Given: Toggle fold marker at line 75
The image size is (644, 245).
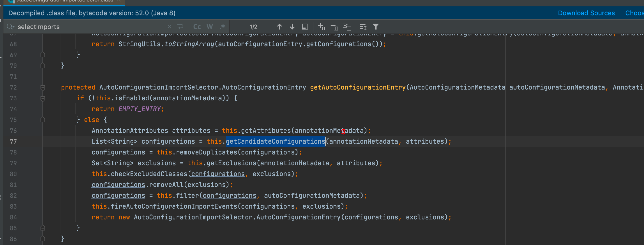Looking at the screenshot, I should [43, 120].
